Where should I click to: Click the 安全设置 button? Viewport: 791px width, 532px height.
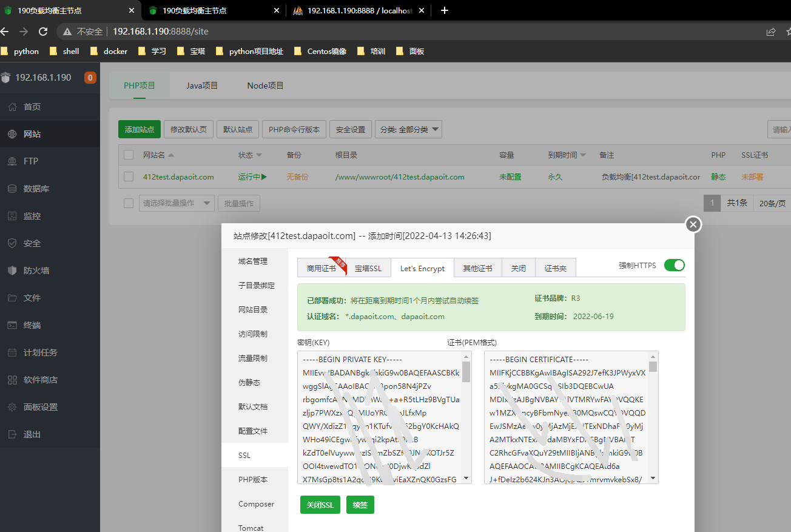[x=351, y=129]
